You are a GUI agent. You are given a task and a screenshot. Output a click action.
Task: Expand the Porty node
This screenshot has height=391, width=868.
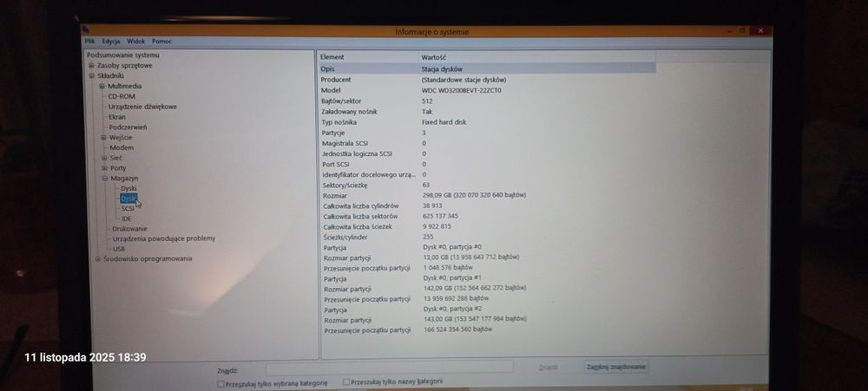point(105,168)
